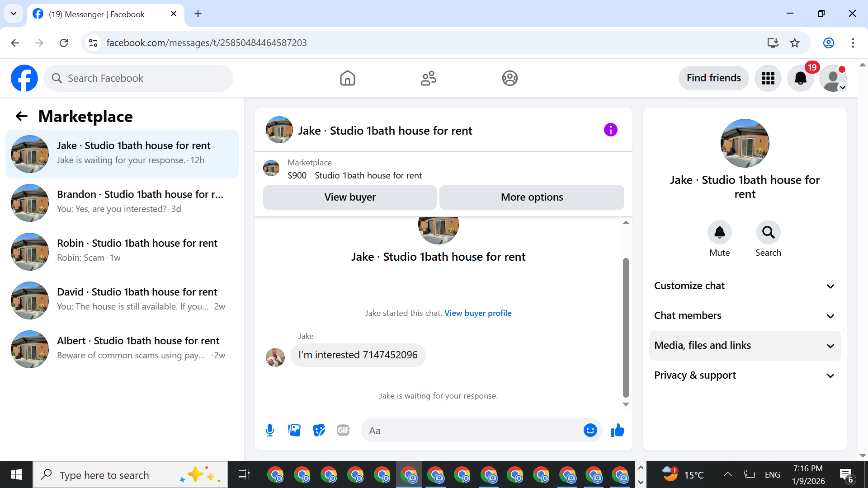Expand Privacy & support section
This screenshot has width=868, height=488.
click(x=745, y=375)
